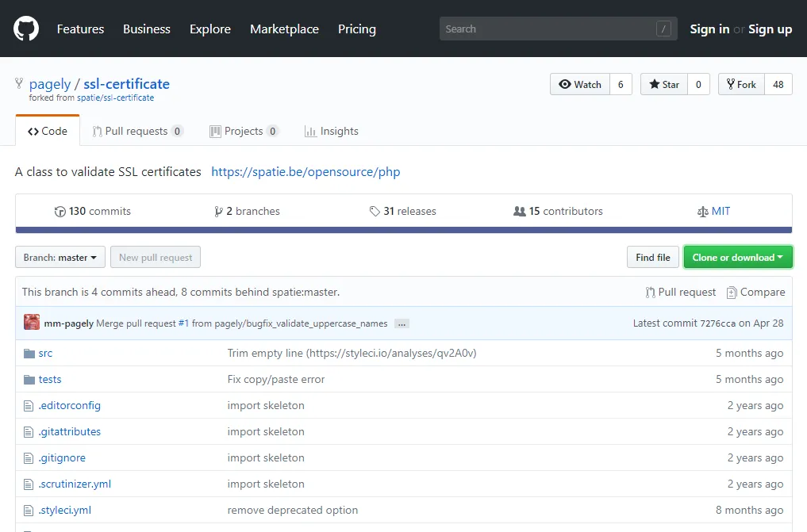Click the scales icon next to MIT license

tap(701, 211)
